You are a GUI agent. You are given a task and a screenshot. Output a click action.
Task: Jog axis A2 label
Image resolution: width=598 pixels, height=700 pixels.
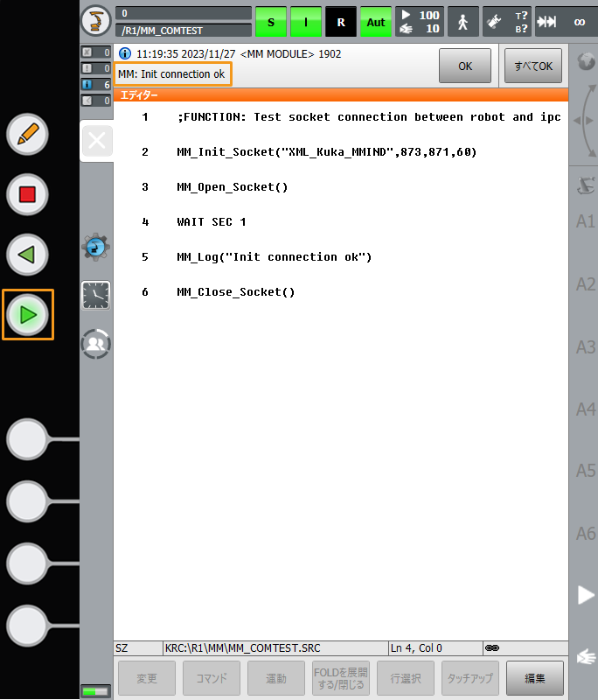585,283
